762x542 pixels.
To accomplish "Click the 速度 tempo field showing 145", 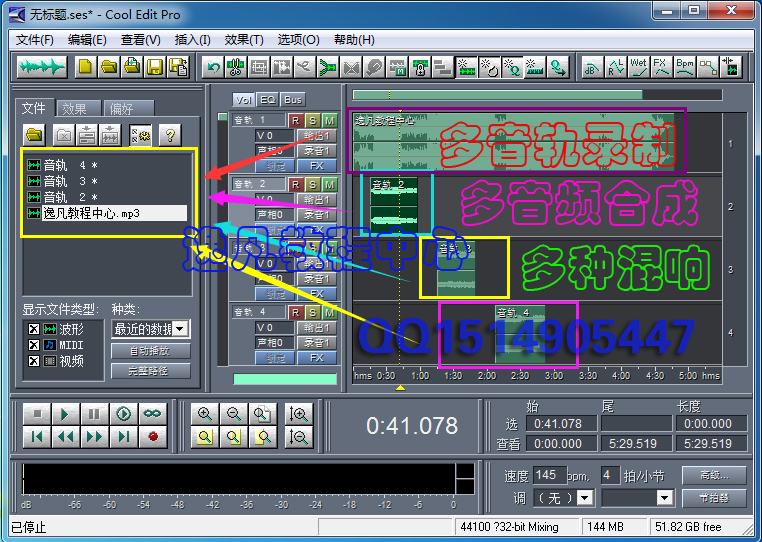I will coord(550,475).
